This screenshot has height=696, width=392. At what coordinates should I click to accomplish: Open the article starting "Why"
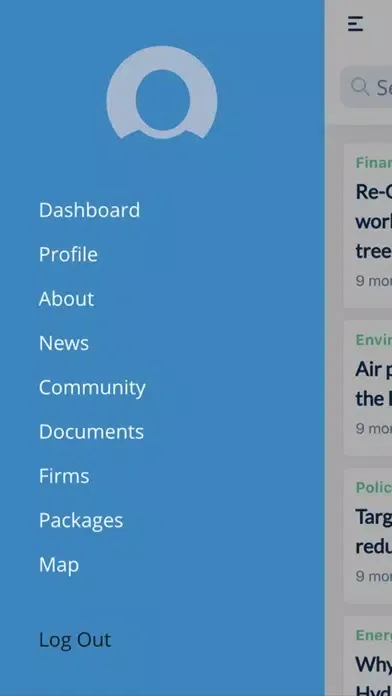368,656
